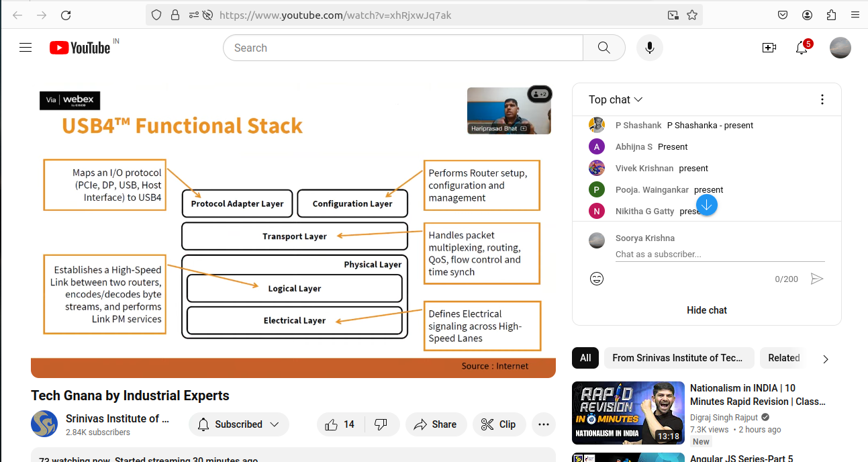Select the Related filter chip
The width and height of the screenshot is (868, 462).
[783, 358]
